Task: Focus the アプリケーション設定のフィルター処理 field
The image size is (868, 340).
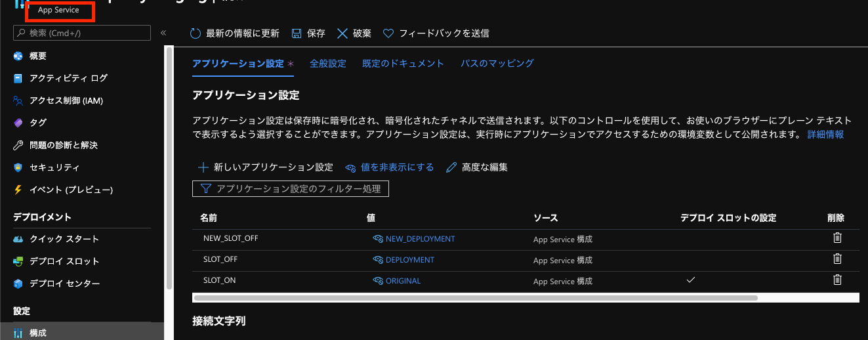Action: pyautogui.click(x=291, y=189)
